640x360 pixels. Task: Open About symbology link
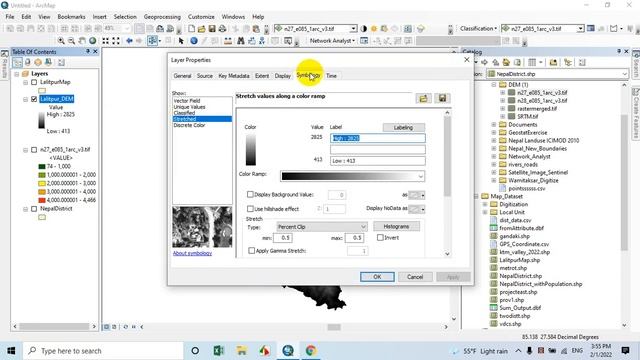click(x=192, y=253)
